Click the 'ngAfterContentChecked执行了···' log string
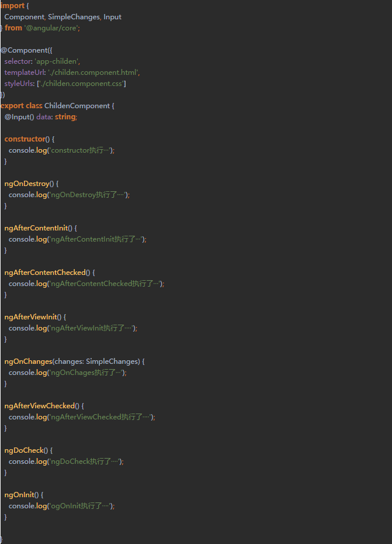Viewport: 392px width, 544px height. pyautogui.click(x=105, y=284)
